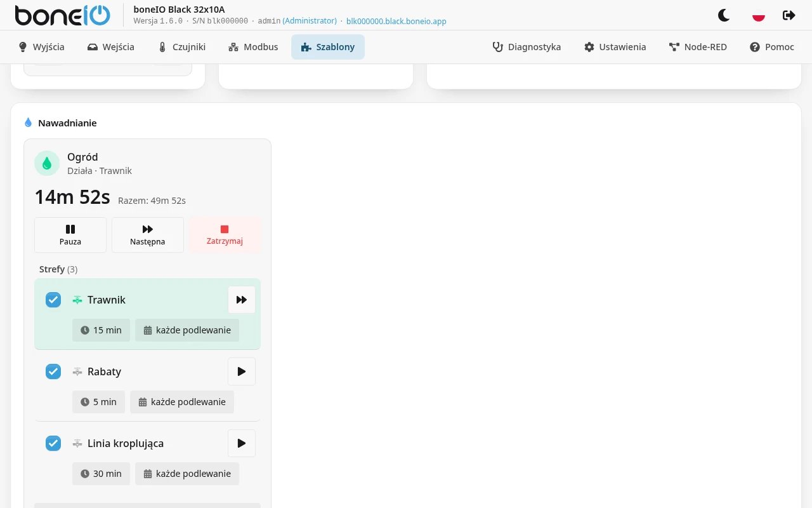Click the 'Działa · Trawnik' status text

pyautogui.click(x=100, y=171)
